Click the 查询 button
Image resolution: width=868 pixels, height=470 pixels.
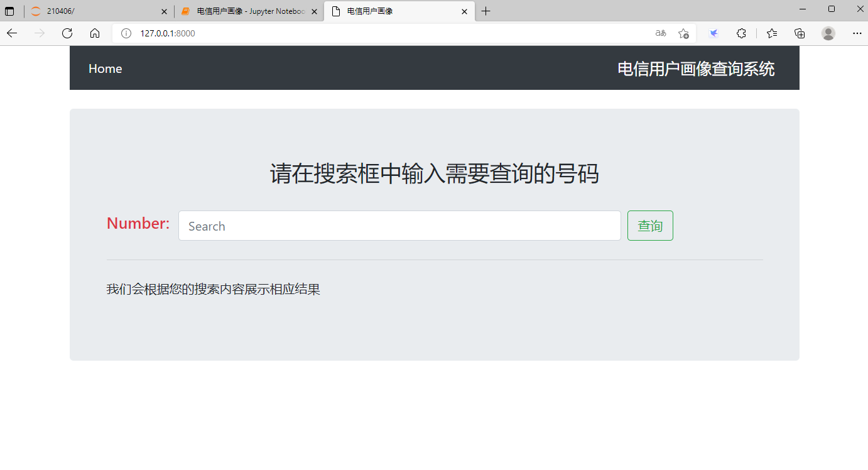650,226
